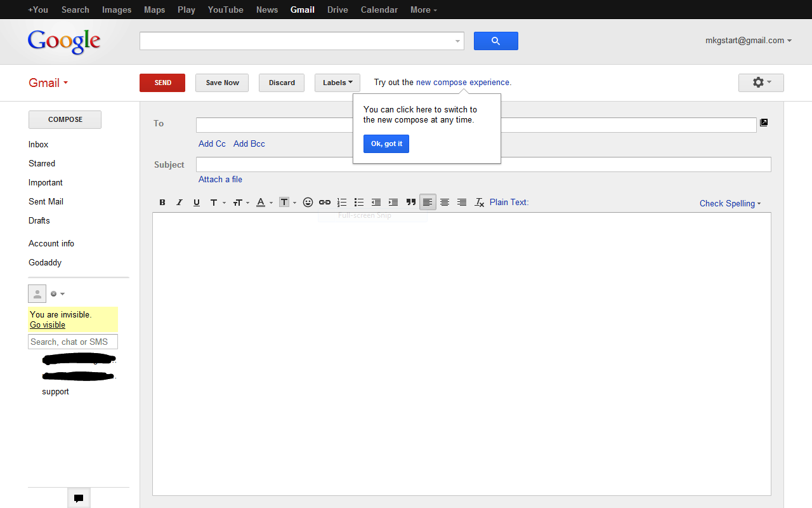
Task: Align text to the right
Action: point(462,203)
